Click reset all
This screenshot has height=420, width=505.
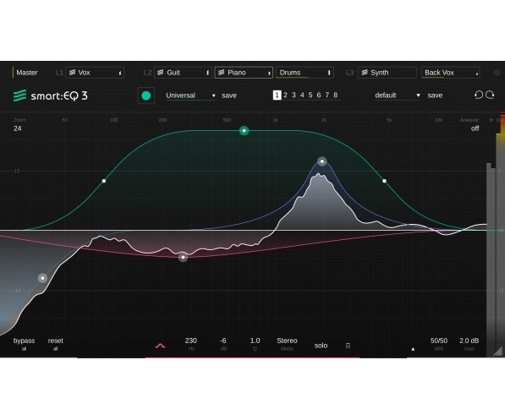[55, 344]
